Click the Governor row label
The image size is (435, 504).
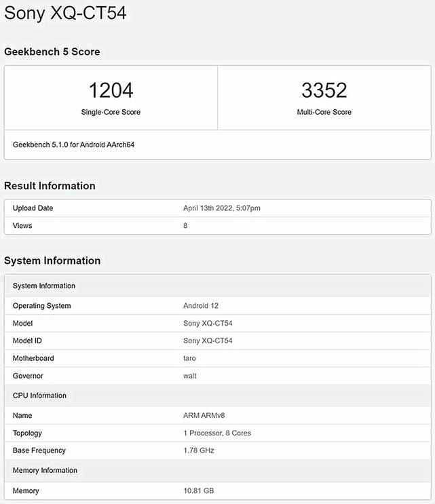(x=28, y=376)
